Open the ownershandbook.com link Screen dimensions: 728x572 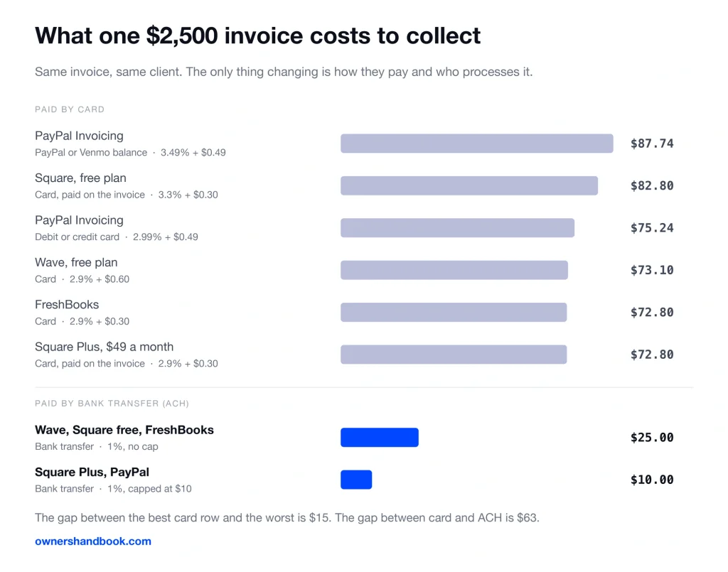click(93, 541)
